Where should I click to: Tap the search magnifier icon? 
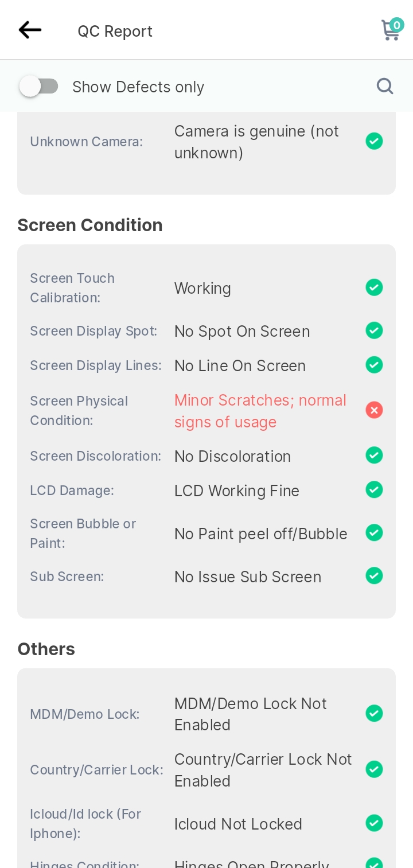385,86
